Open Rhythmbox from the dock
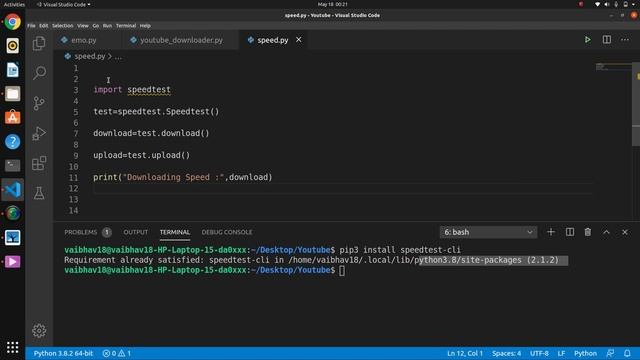 point(13,46)
